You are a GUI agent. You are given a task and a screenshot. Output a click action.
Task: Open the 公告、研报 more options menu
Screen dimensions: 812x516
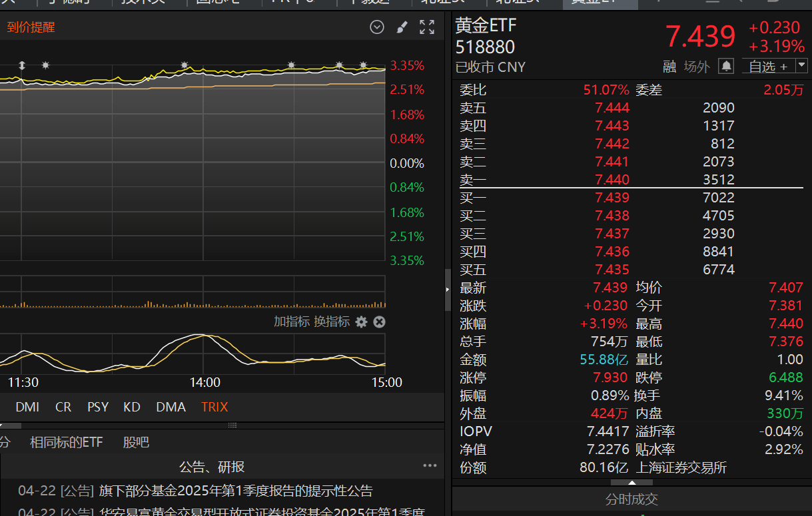coord(430,466)
